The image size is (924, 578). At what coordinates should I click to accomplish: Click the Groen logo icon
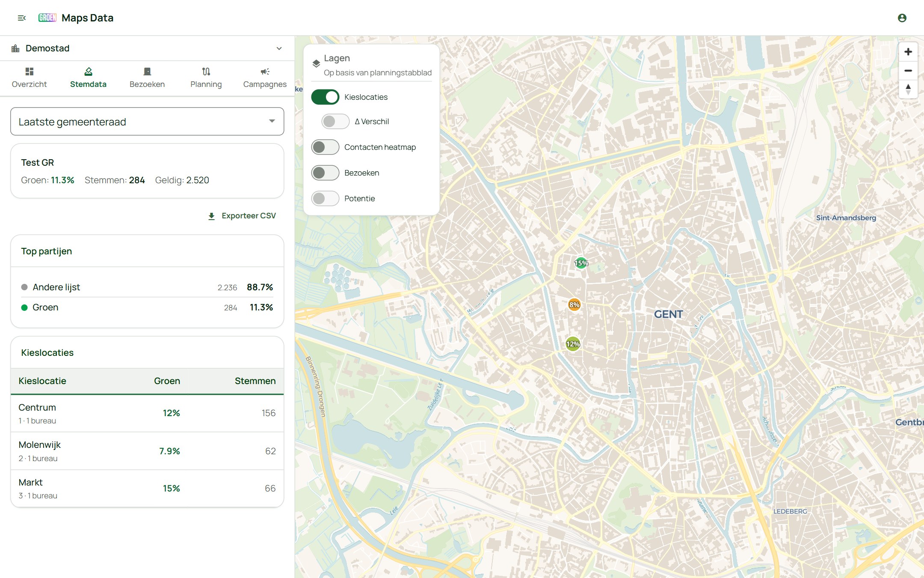tap(47, 18)
